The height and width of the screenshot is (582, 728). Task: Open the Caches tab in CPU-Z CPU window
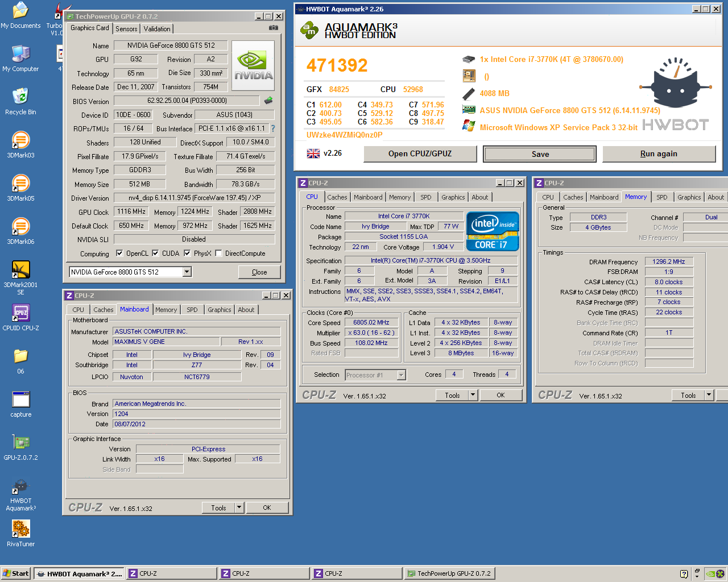coord(337,197)
